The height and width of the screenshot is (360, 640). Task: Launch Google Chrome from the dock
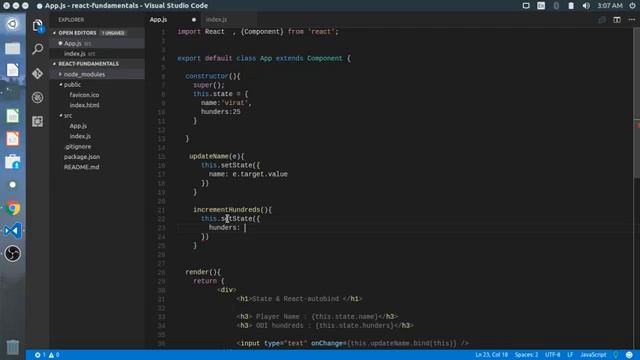tap(13, 208)
